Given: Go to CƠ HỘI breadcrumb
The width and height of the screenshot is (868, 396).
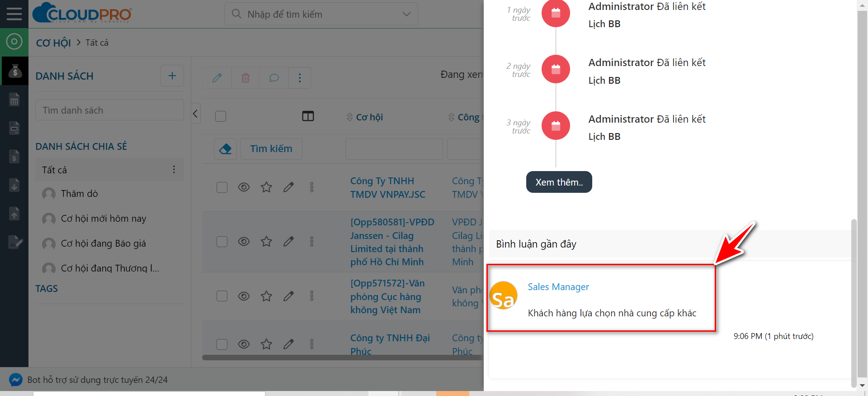Looking at the screenshot, I should (x=53, y=43).
